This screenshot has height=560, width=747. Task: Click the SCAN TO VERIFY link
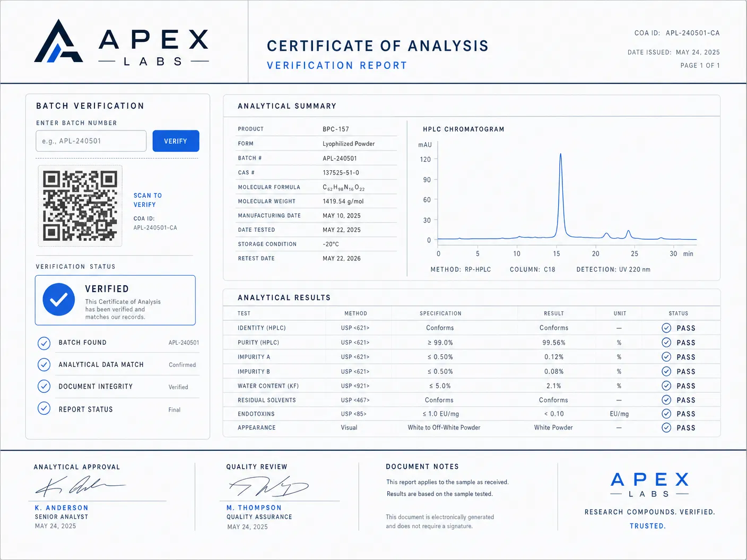coord(147,200)
